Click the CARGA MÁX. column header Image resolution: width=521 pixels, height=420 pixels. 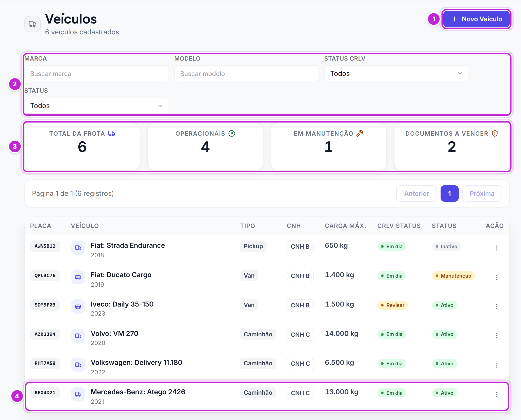click(x=345, y=226)
